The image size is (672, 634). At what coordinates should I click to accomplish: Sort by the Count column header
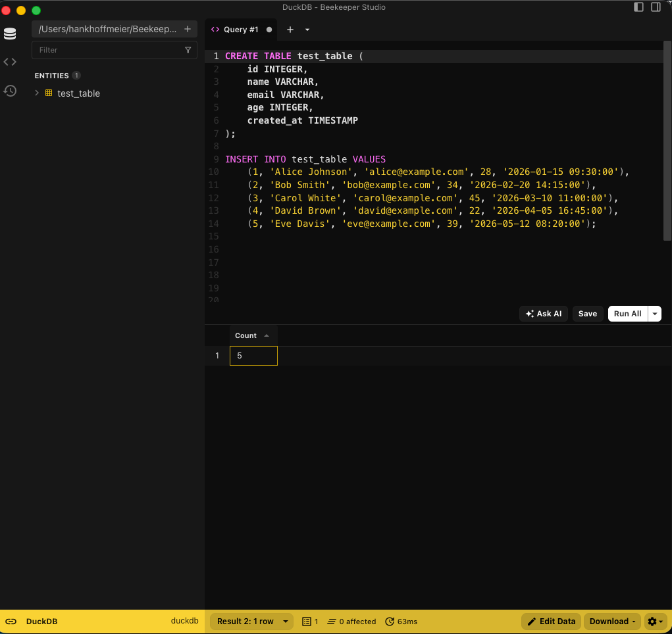point(253,335)
